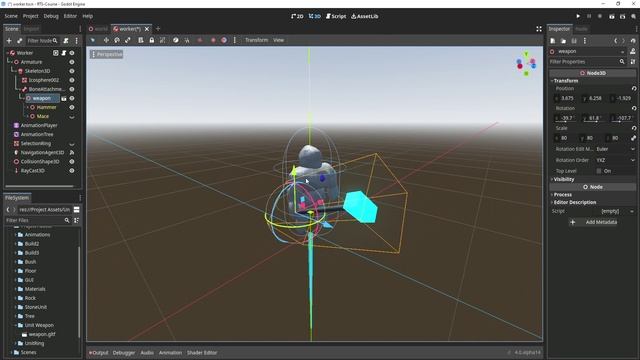Hide the Hammer node
This screenshot has height=360, width=640.
72,107
